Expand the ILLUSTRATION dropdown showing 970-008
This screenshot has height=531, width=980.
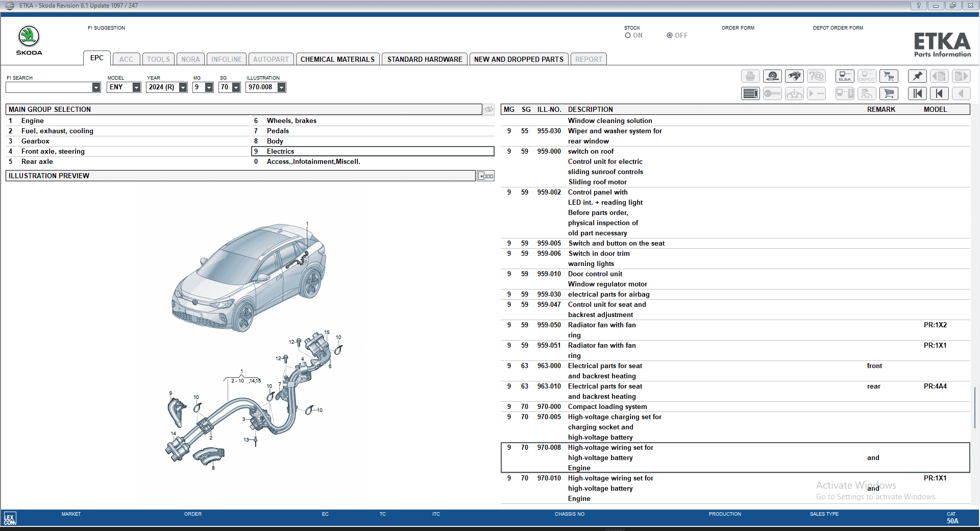tap(281, 87)
